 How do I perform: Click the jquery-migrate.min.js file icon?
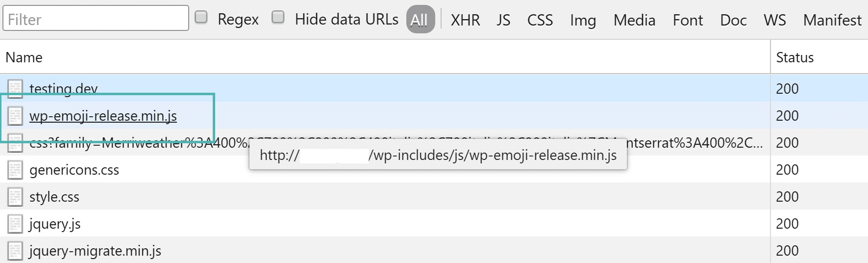click(15, 251)
